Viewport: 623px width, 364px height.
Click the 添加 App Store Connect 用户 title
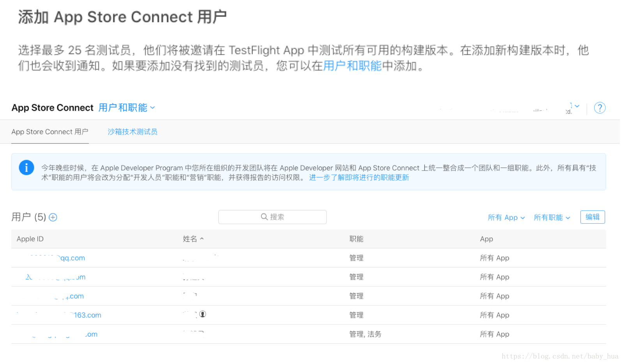[x=122, y=17]
